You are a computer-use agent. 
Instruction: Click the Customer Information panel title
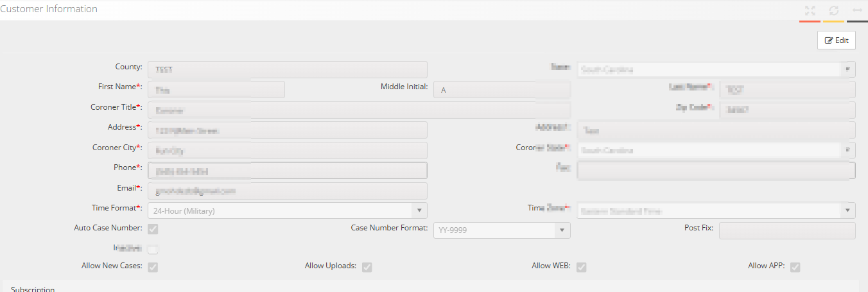[x=49, y=9]
